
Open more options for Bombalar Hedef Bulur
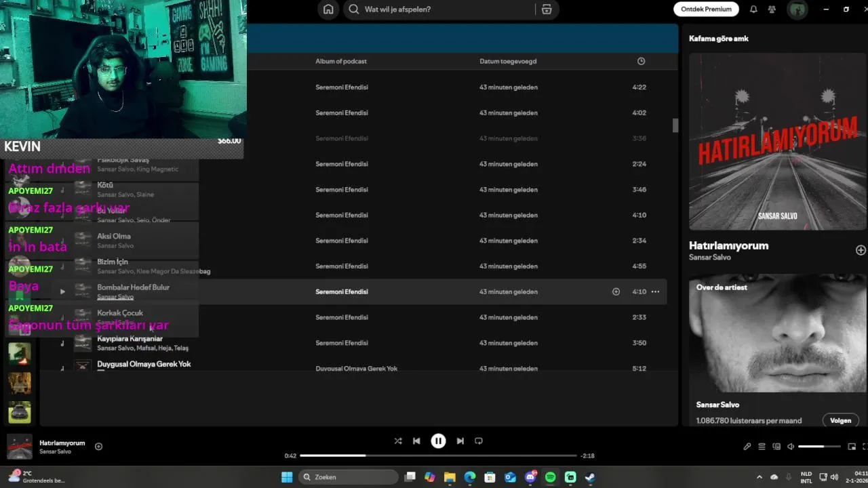(x=655, y=291)
